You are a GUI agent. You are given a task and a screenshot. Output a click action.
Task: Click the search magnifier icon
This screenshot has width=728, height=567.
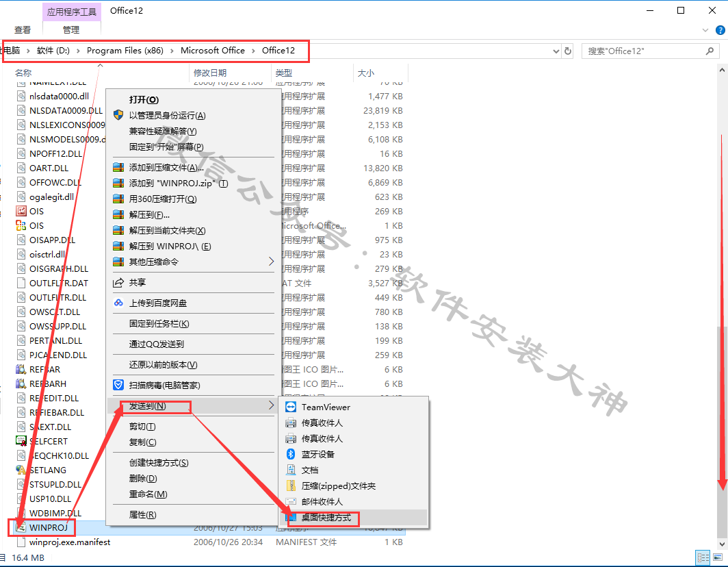click(710, 51)
